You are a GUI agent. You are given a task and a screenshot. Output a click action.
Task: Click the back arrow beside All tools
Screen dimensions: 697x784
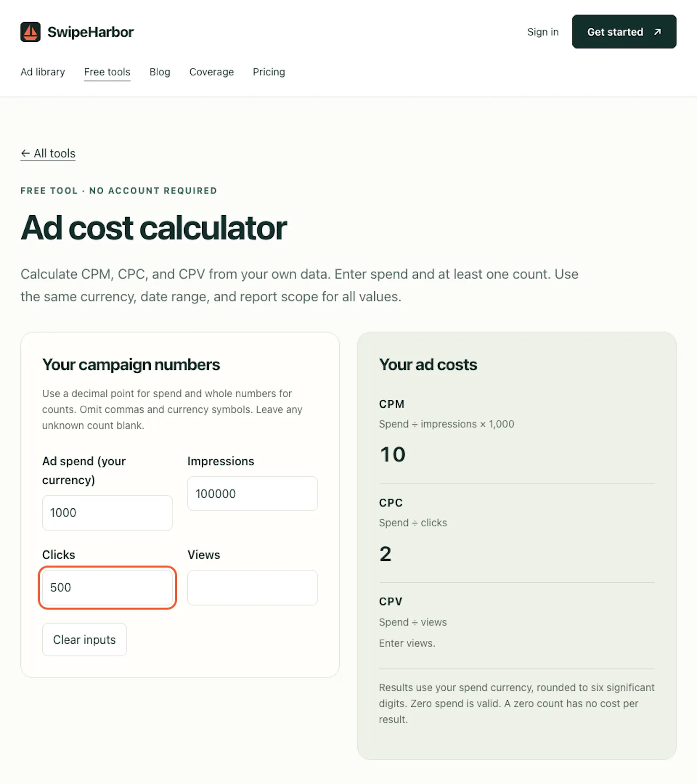click(25, 153)
